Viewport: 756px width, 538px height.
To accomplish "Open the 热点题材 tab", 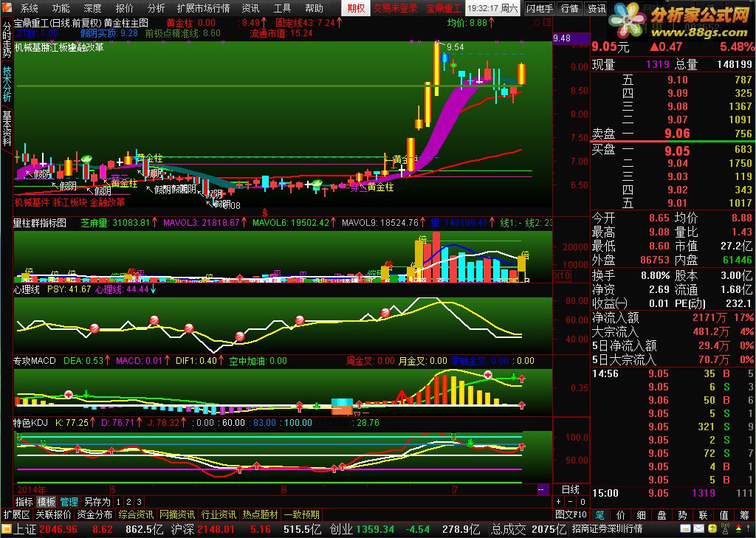I will 260,515.
